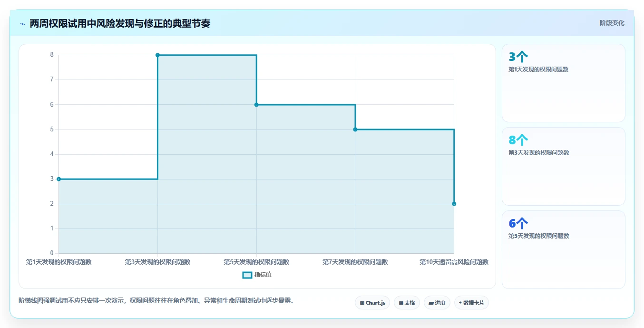Viewport: 644px width, 328px height.
Task: Click the 8个 value in second card
Action: pos(518,140)
